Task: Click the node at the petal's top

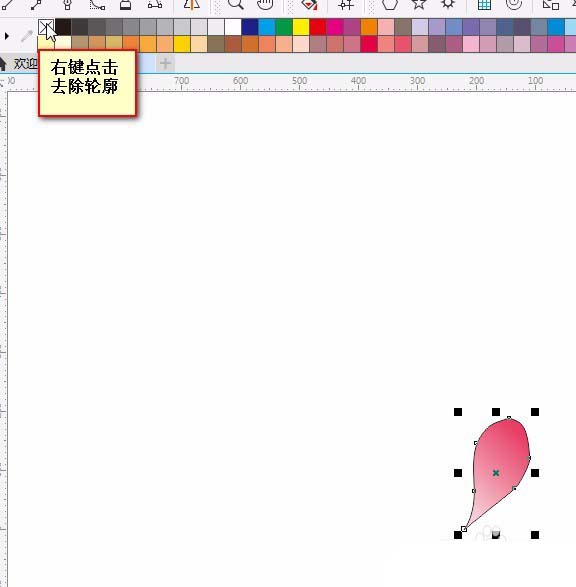Action: (x=509, y=418)
